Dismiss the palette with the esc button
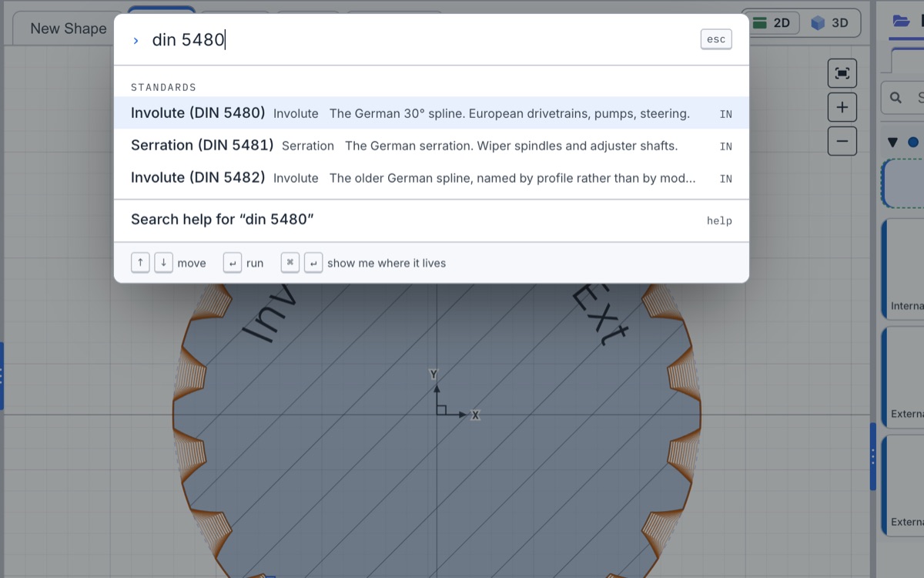This screenshot has height=578, width=924. coord(716,40)
